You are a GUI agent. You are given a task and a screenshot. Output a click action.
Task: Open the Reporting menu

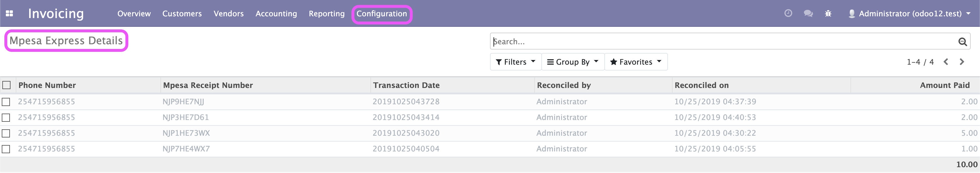point(326,14)
